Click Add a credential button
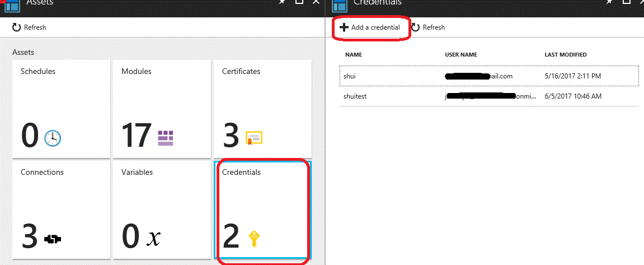The width and height of the screenshot is (644, 265). 370,27
